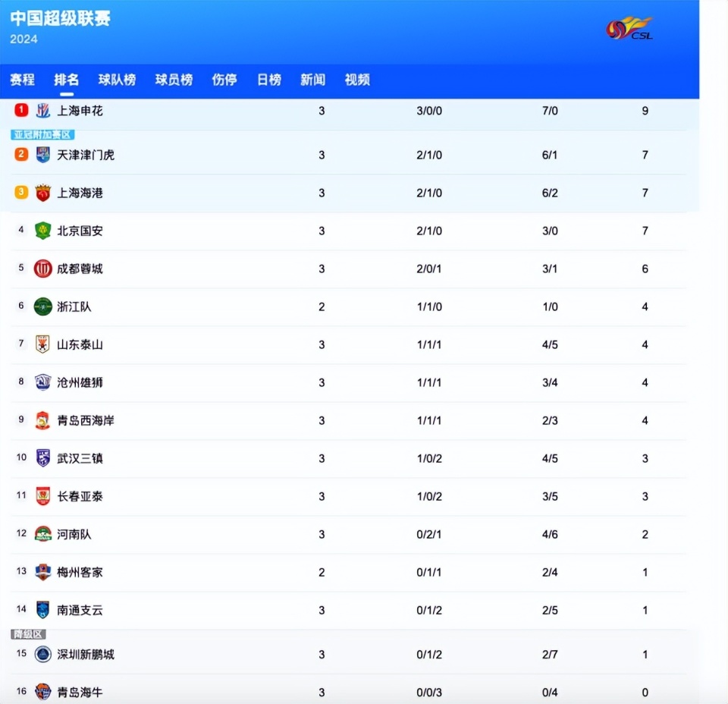Switch to the 赛程 schedule tab
728x704 pixels.
23,80
